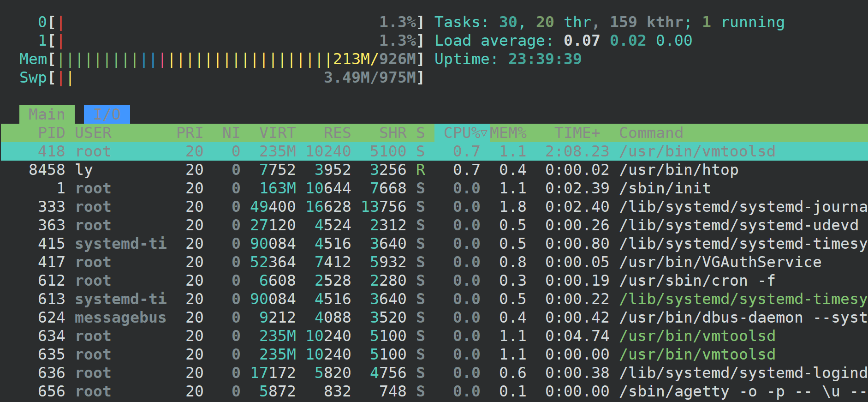This screenshot has width=868, height=402.
Task: Click the Uptime 23:39:39 readout
Action: click(508, 59)
